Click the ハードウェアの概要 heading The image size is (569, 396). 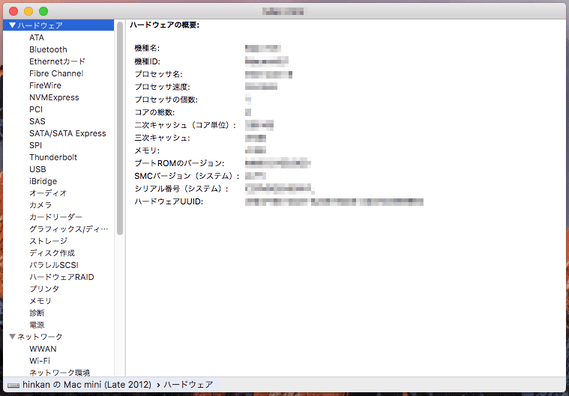164,25
